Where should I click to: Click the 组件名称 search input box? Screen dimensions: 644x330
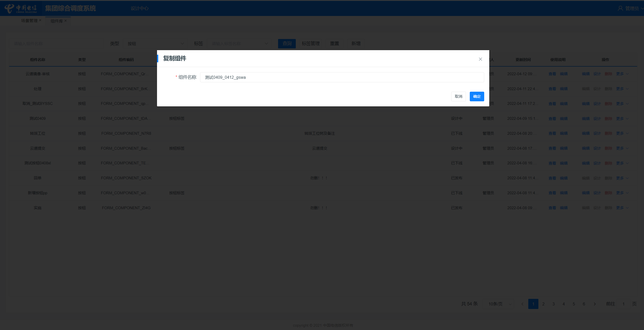tap(56, 44)
